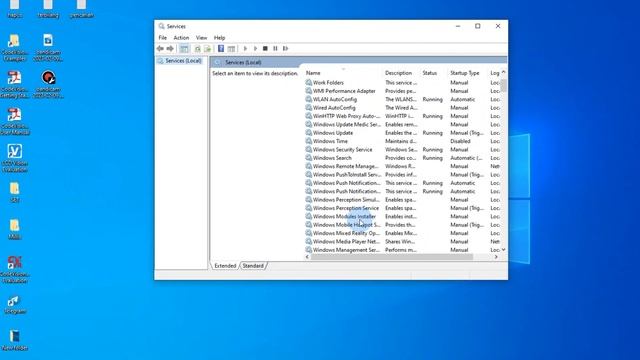Click the gear icon beside Work Folders
The image size is (640, 360).
pos(309,82)
